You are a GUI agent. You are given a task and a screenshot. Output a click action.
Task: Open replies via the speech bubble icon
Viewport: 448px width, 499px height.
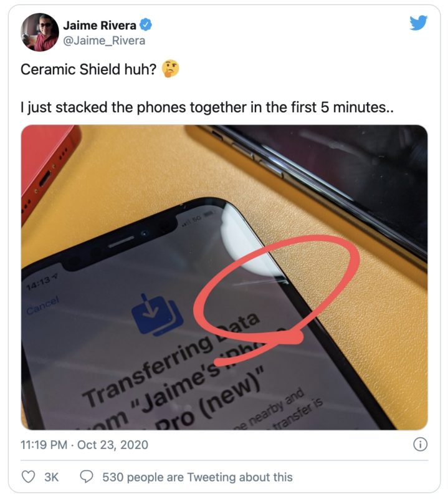point(86,477)
